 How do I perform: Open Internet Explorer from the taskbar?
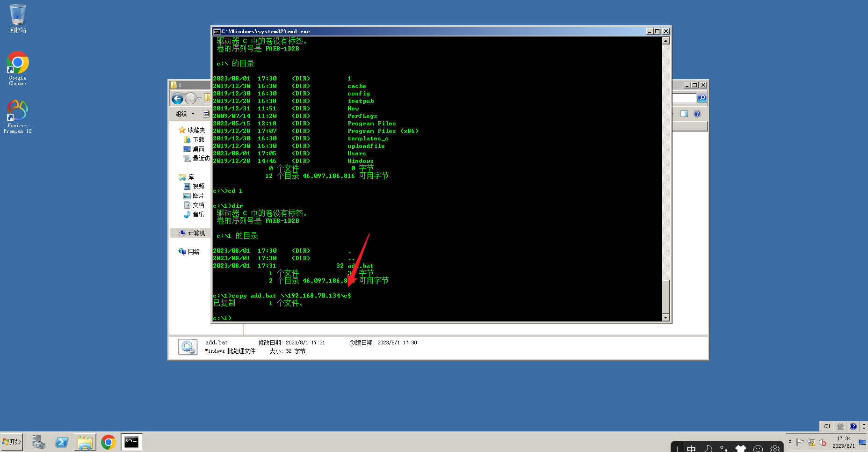point(62,441)
